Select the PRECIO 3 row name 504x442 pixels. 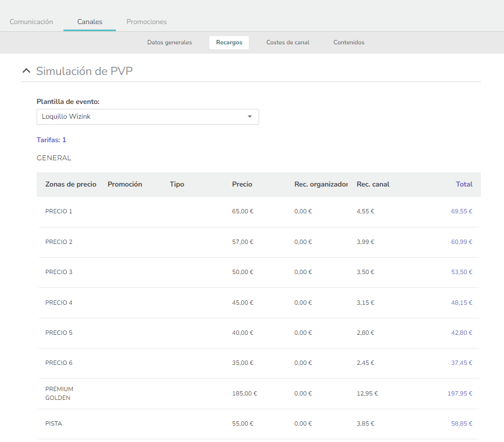tap(59, 272)
